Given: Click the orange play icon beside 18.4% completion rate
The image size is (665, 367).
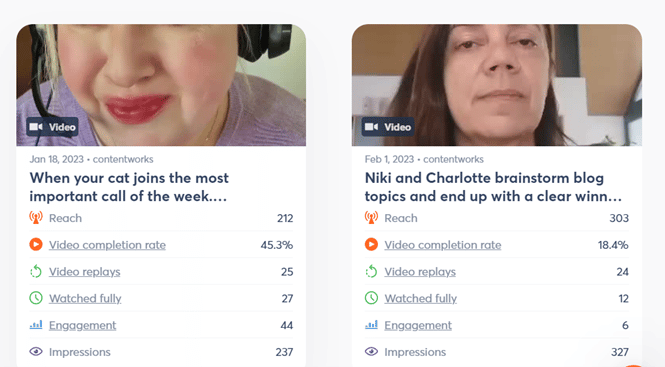Looking at the screenshot, I should click(x=372, y=244).
